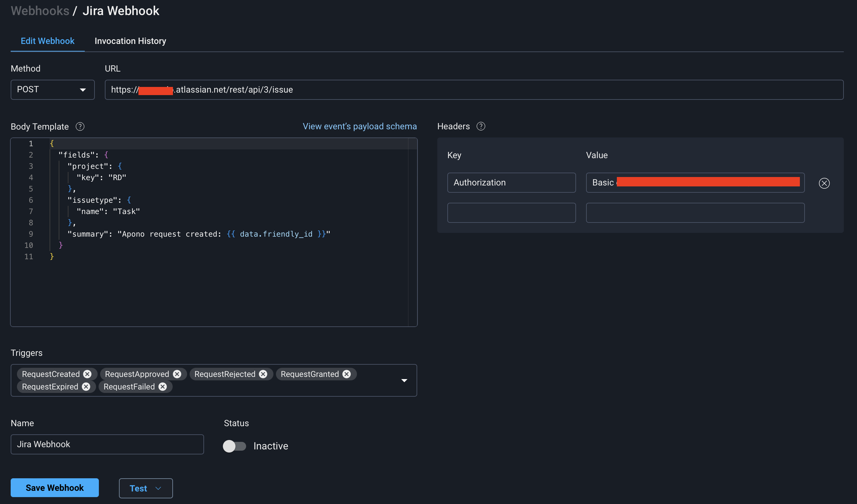Screen dimensions: 857x504
Task: Click the Headers help question-mark icon
Action: coord(481,126)
